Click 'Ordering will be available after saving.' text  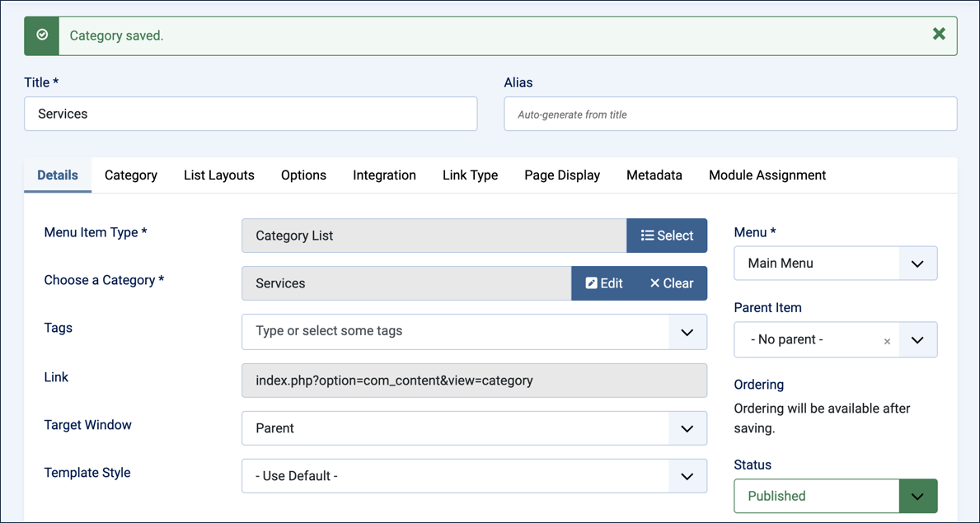822,418
